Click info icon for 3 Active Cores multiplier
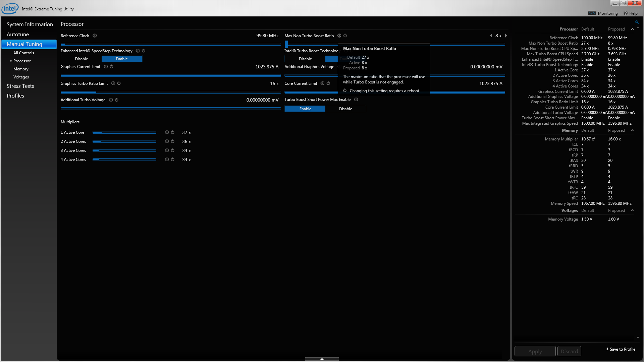Viewport: 644px width, 362px height. click(x=167, y=150)
